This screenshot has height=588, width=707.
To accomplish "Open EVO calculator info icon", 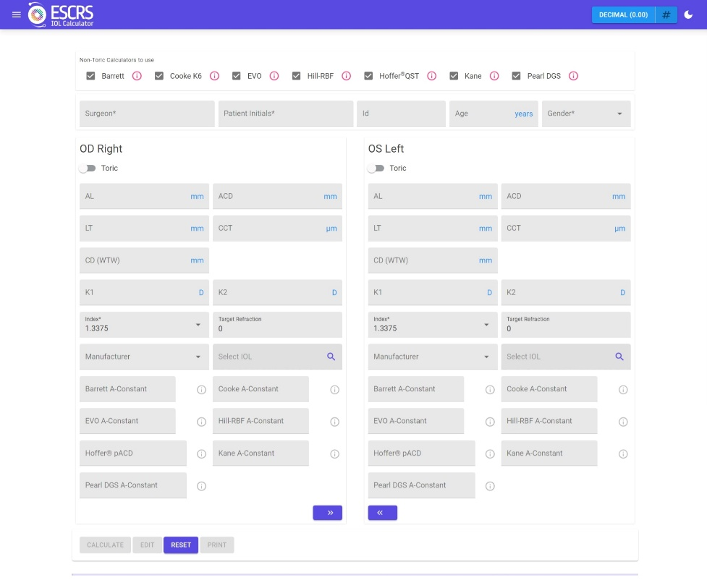I will coord(274,76).
